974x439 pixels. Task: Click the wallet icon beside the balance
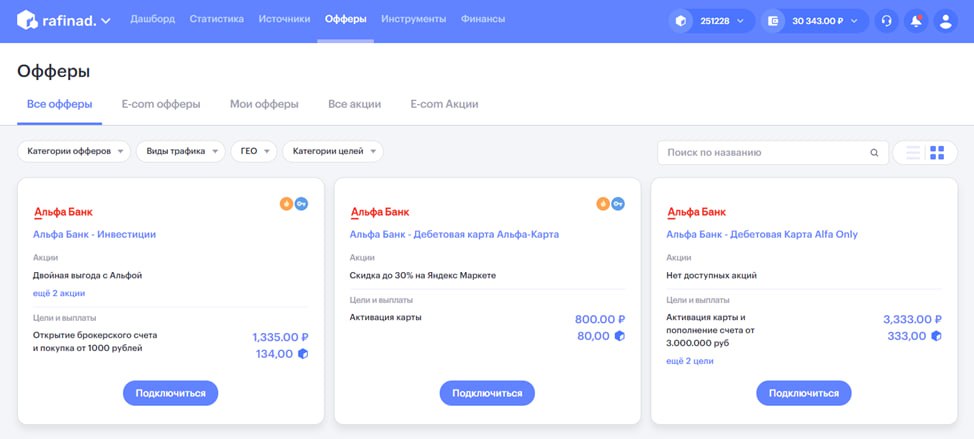point(773,21)
